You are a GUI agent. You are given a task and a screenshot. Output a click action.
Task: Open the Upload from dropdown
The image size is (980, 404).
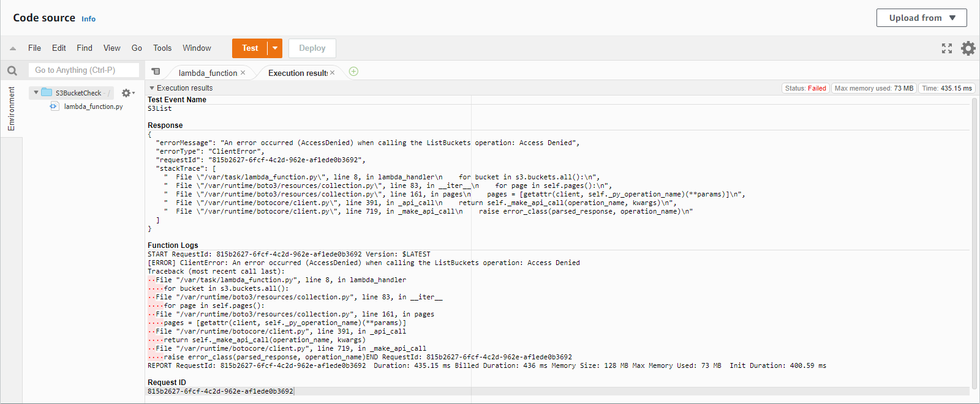point(921,18)
